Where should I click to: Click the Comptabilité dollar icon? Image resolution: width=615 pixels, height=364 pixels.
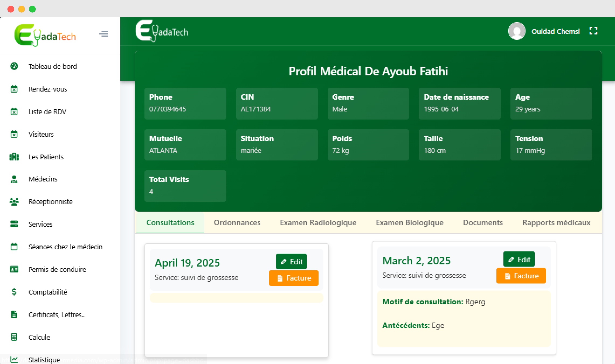pyautogui.click(x=14, y=292)
